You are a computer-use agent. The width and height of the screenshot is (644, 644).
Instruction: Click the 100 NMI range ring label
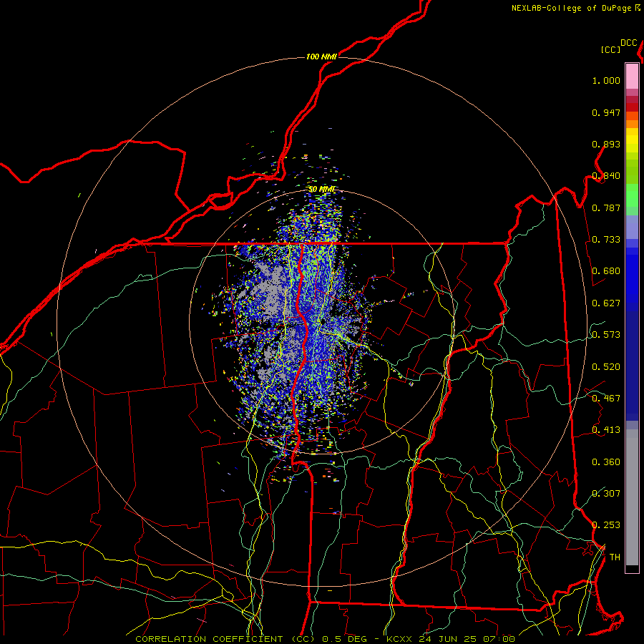(x=321, y=57)
